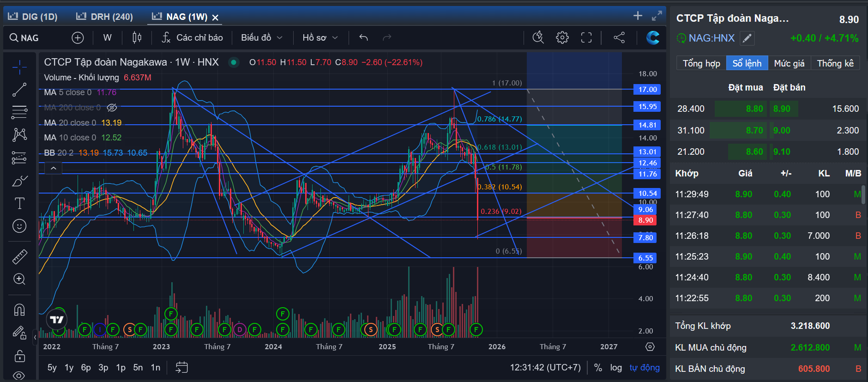Viewport: 868px width, 382px height.
Task: Open the candlestick chart type selector
Action: (x=137, y=38)
